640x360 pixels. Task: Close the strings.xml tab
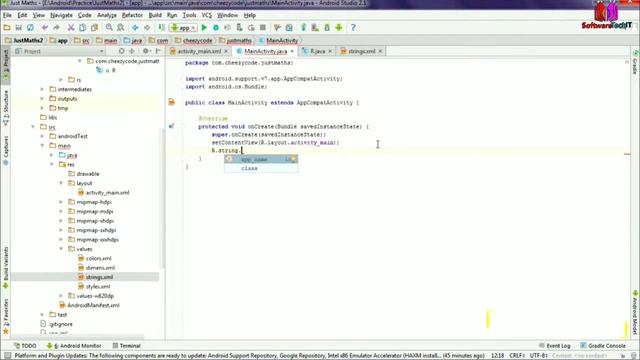[380, 51]
